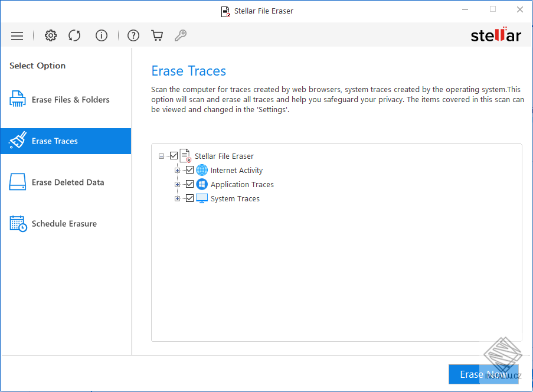Close the Stellar File Eraser window
The height and width of the screenshot is (392, 533).
520,10
